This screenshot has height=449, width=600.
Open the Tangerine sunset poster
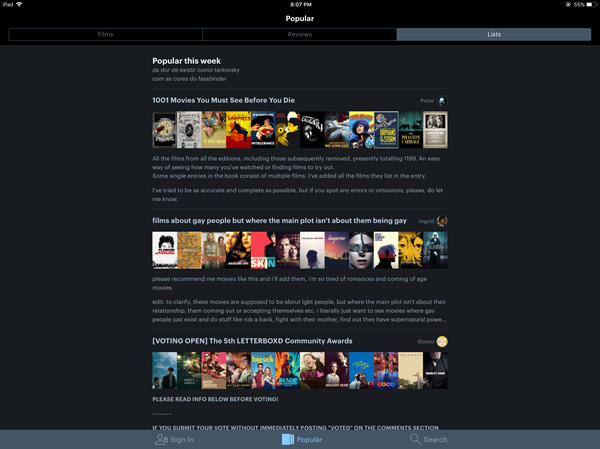(337, 250)
